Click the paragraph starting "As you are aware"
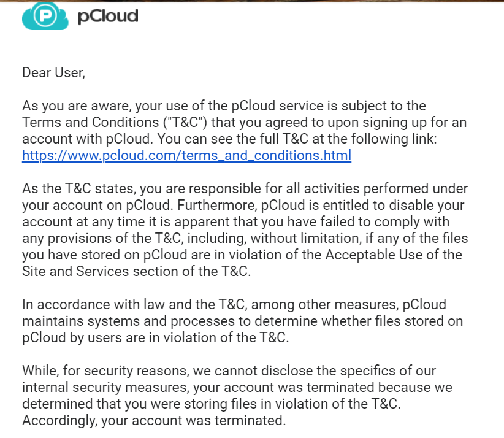The height and width of the screenshot is (438, 504). pos(244,131)
